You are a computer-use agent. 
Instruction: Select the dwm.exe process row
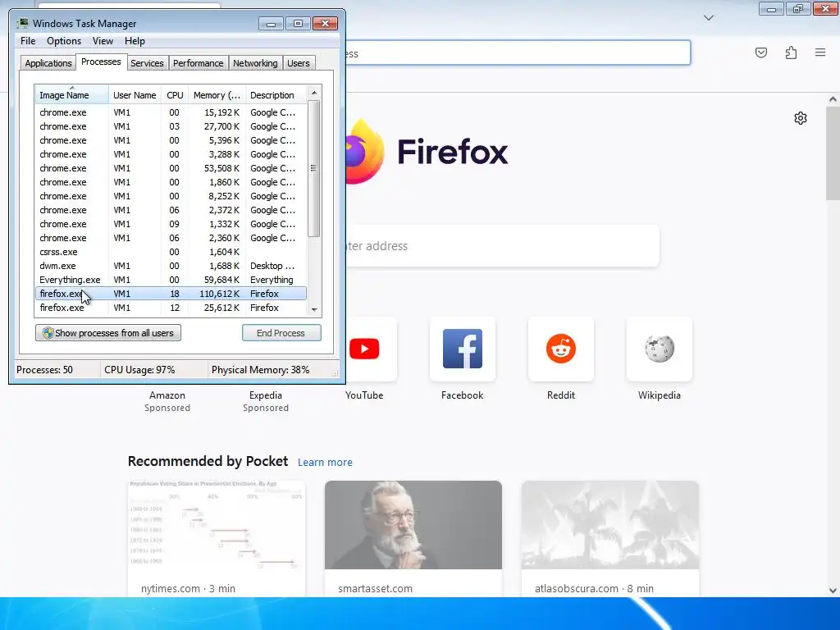pyautogui.click(x=171, y=266)
